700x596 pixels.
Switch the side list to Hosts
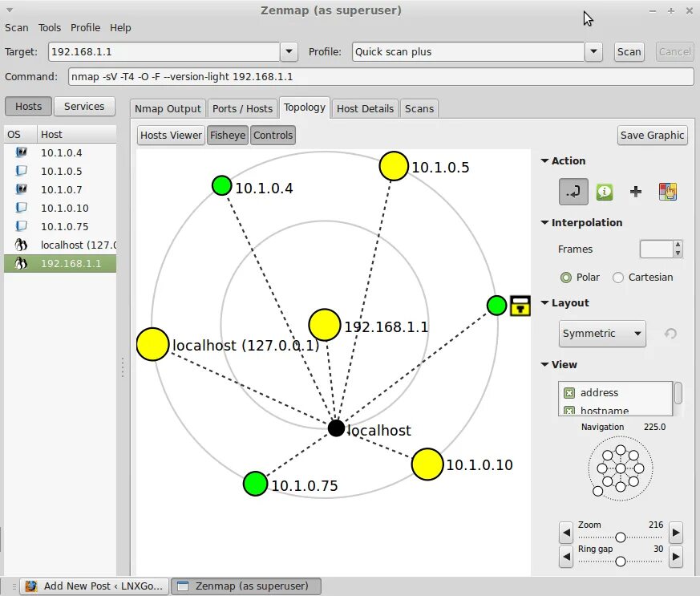click(x=28, y=106)
